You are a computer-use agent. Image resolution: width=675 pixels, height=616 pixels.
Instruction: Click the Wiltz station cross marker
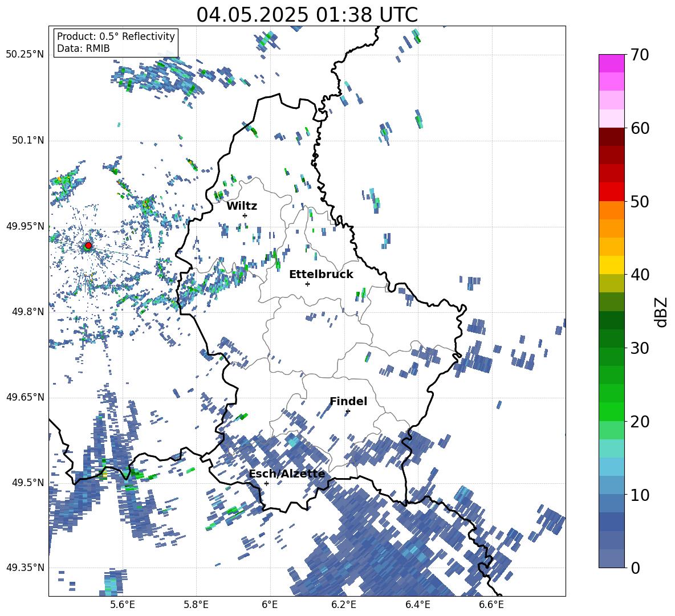tap(245, 215)
